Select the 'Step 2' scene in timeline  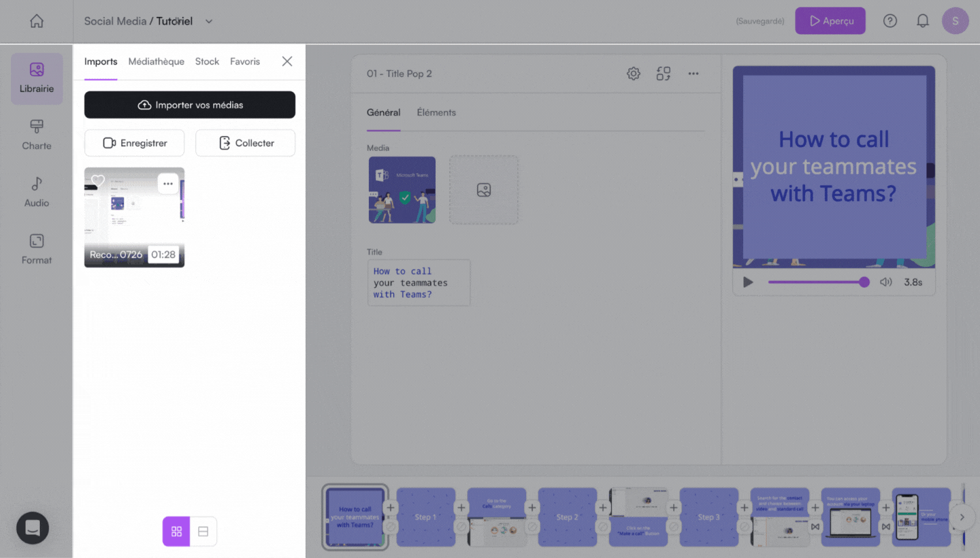click(568, 517)
